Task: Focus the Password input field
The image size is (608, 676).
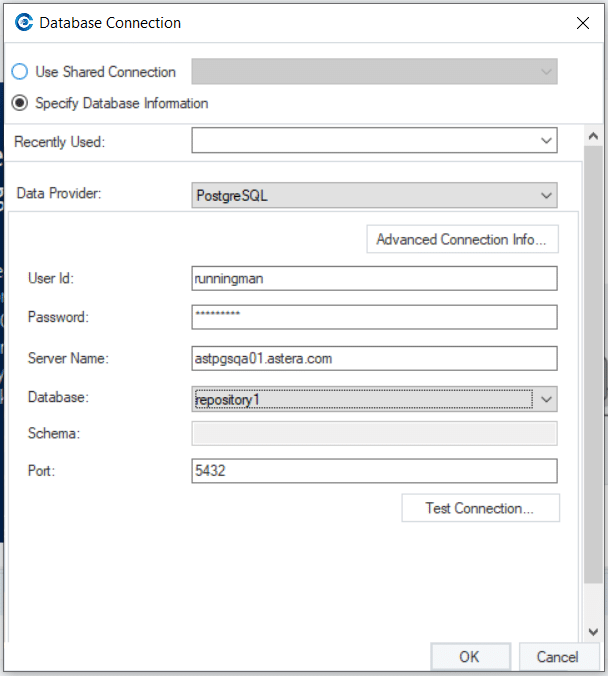Action: tap(374, 317)
